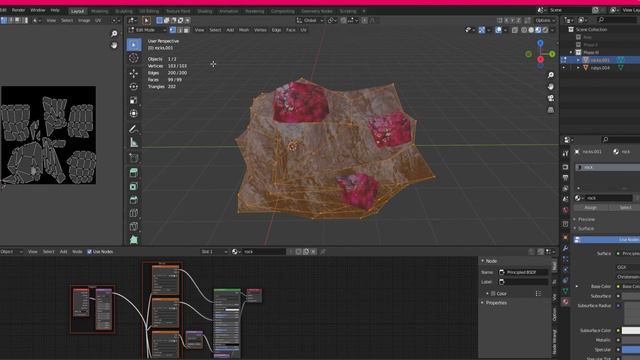Toggle X-ray display in viewport header
This screenshot has height=360, width=640.
pos(515,30)
